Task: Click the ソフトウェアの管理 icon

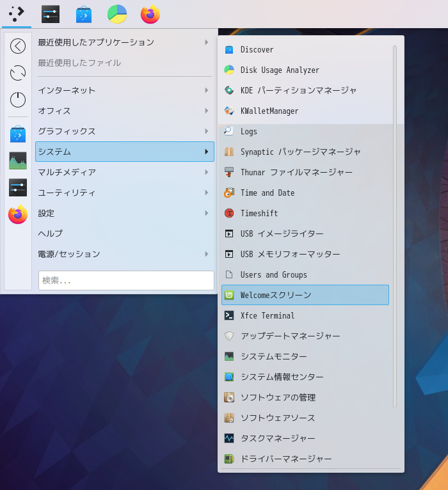Action: pos(229,397)
